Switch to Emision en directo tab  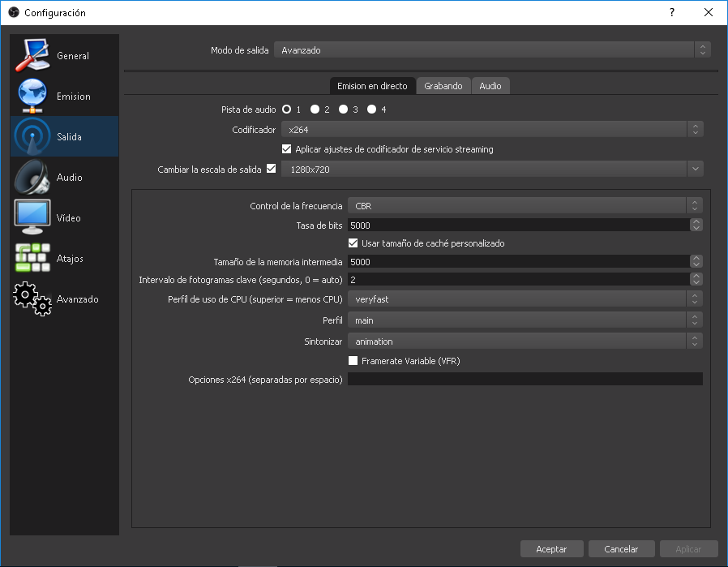[372, 86]
